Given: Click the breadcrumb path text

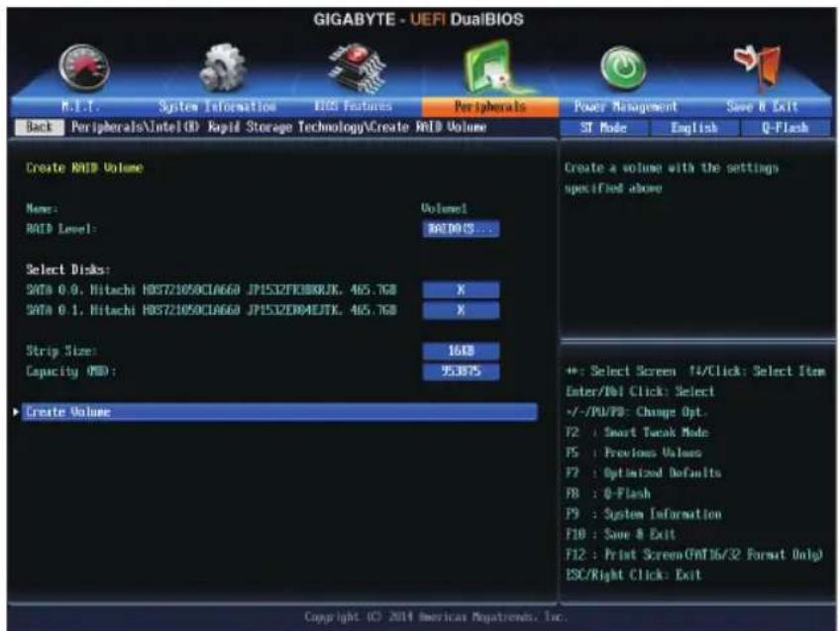Looking at the screenshot, I should pos(278,128).
